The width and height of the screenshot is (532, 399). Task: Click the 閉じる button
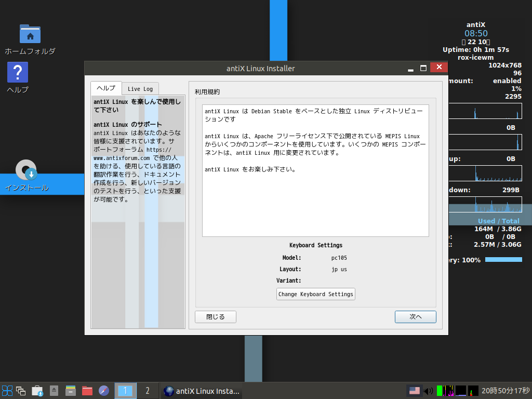(x=216, y=317)
